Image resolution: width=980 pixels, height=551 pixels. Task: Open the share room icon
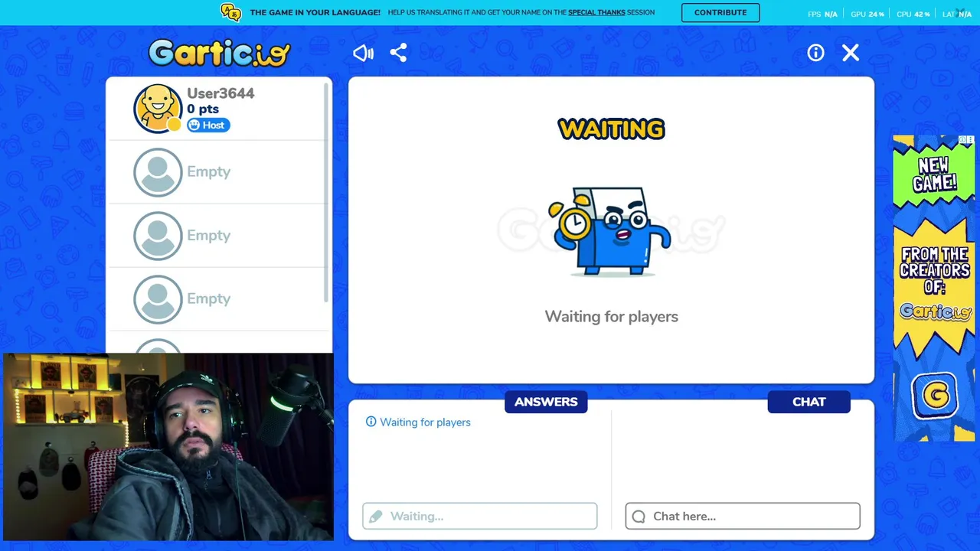(x=398, y=53)
